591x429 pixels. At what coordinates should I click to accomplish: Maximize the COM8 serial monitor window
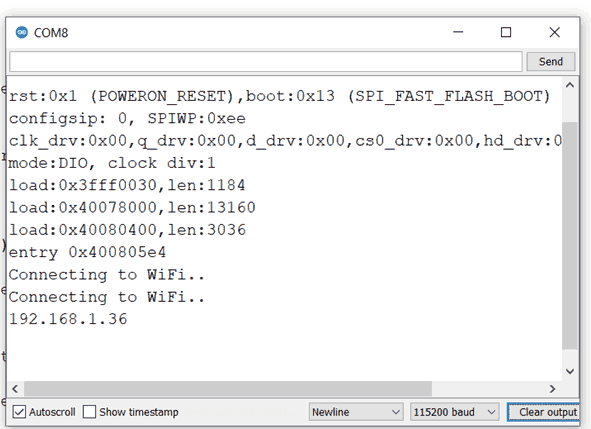[506, 32]
